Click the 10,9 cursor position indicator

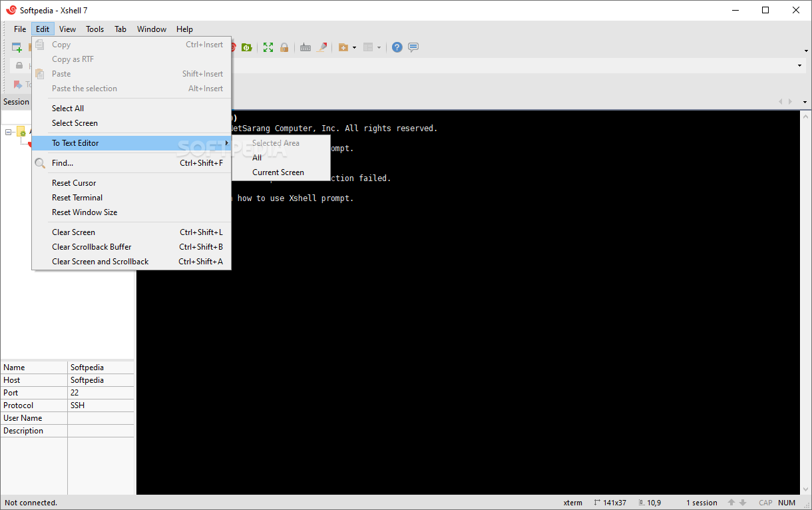coord(649,503)
